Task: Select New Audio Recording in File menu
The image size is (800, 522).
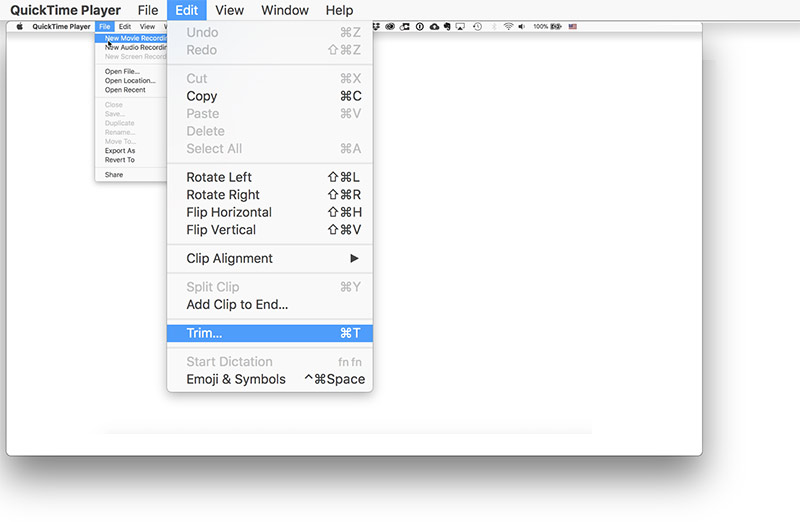Action: (131, 47)
